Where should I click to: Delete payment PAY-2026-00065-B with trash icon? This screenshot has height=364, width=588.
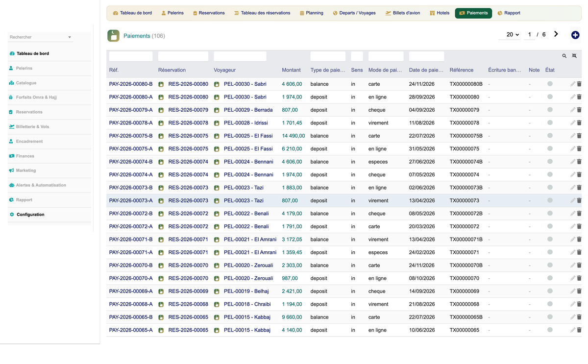point(579,317)
